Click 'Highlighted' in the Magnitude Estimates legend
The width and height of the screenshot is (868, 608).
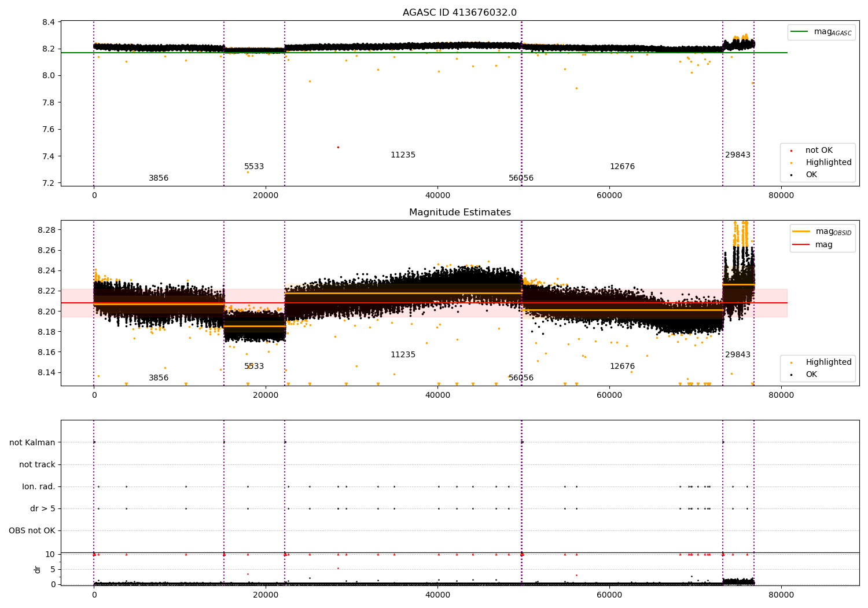[829, 362]
